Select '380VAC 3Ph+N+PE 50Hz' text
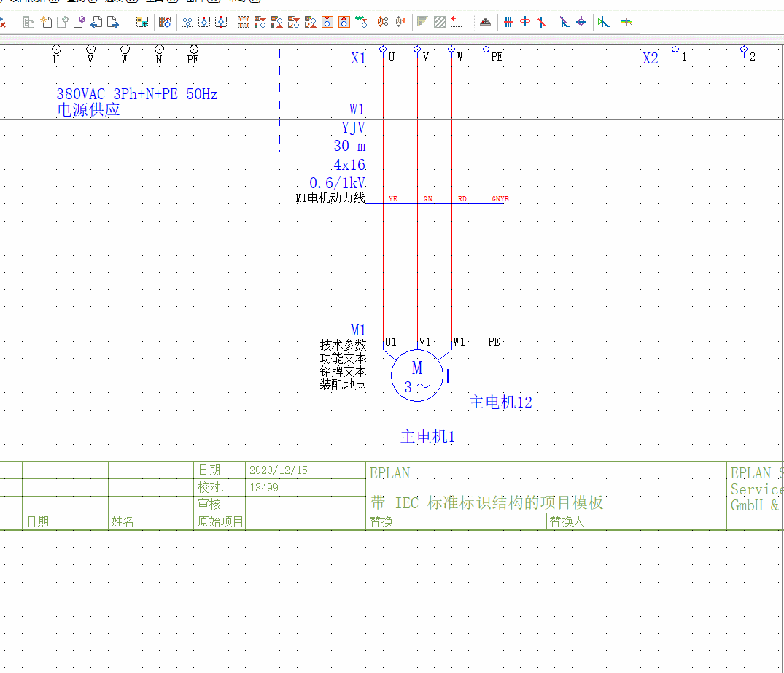This screenshot has height=673, width=784. pyautogui.click(x=137, y=94)
